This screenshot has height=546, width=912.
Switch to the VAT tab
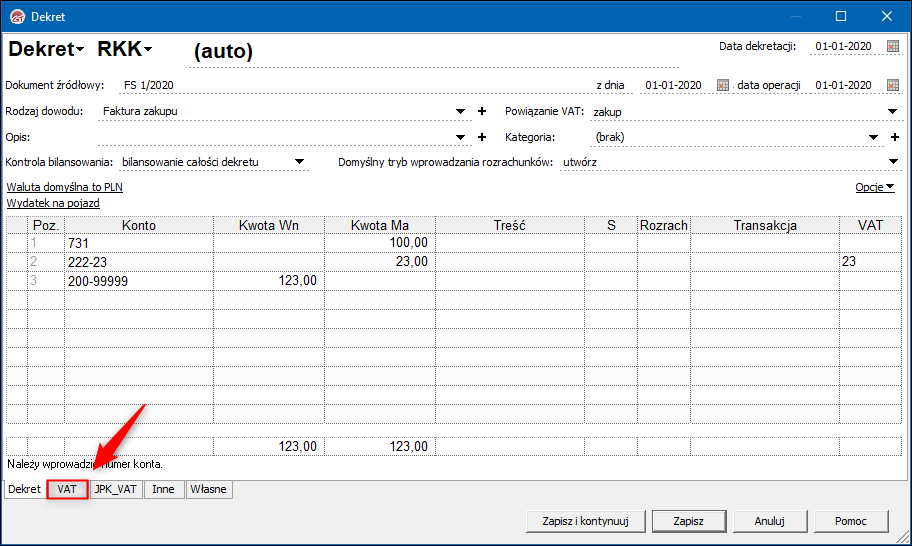point(67,489)
